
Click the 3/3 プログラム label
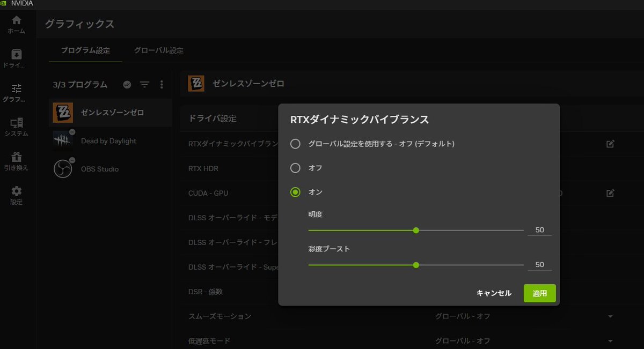click(x=80, y=85)
